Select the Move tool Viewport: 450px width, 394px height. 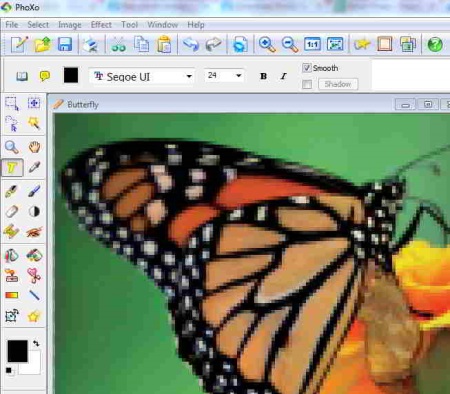[34, 103]
